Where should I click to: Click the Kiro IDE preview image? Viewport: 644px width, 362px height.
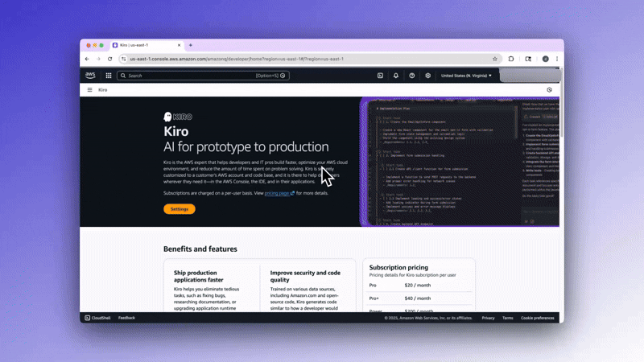[x=459, y=162]
